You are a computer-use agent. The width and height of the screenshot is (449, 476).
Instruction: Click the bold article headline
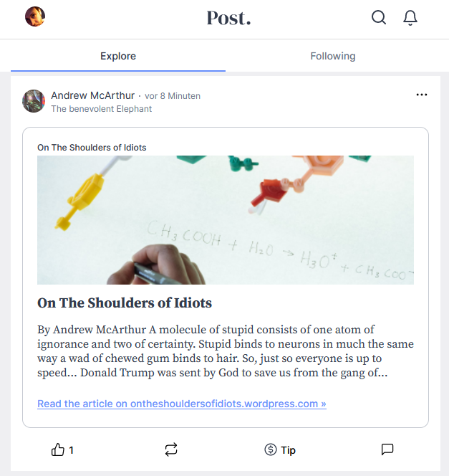point(125,303)
